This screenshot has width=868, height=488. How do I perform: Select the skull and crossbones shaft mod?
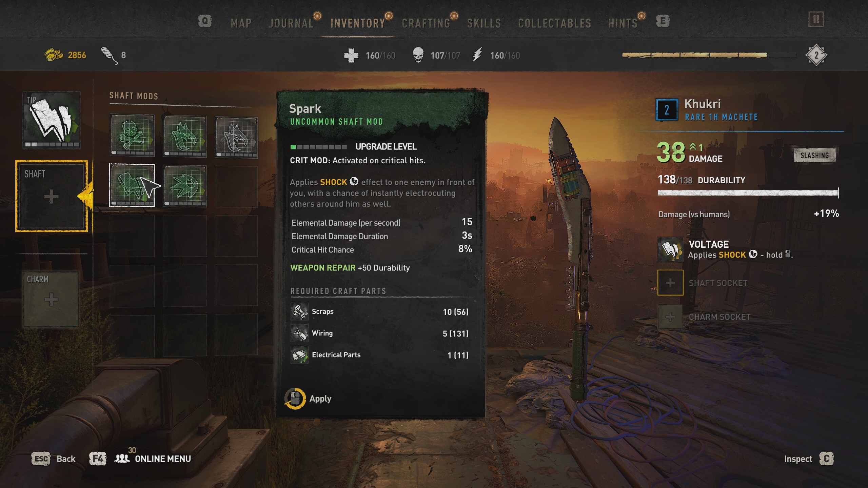point(132,136)
